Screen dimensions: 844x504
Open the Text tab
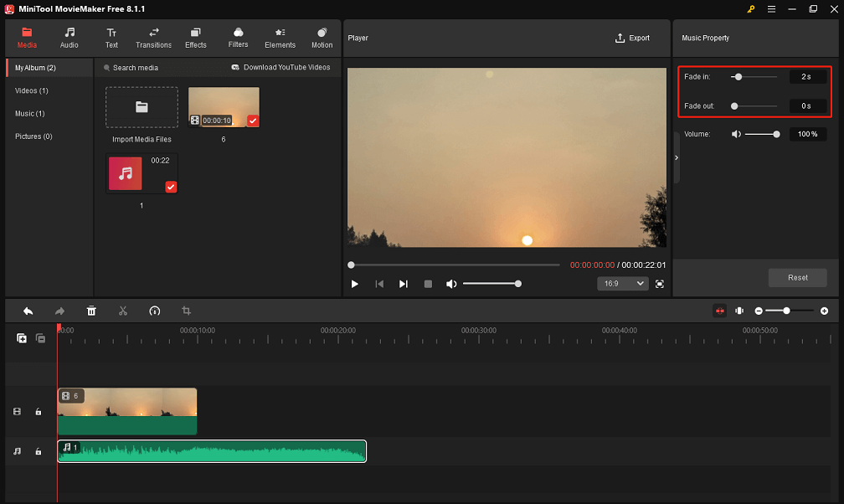(x=111, y=39)
